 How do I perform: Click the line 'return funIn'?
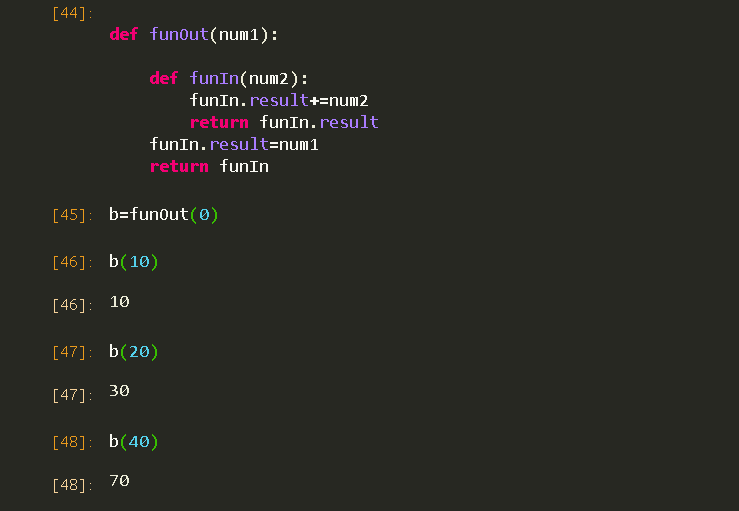[209, 166]
